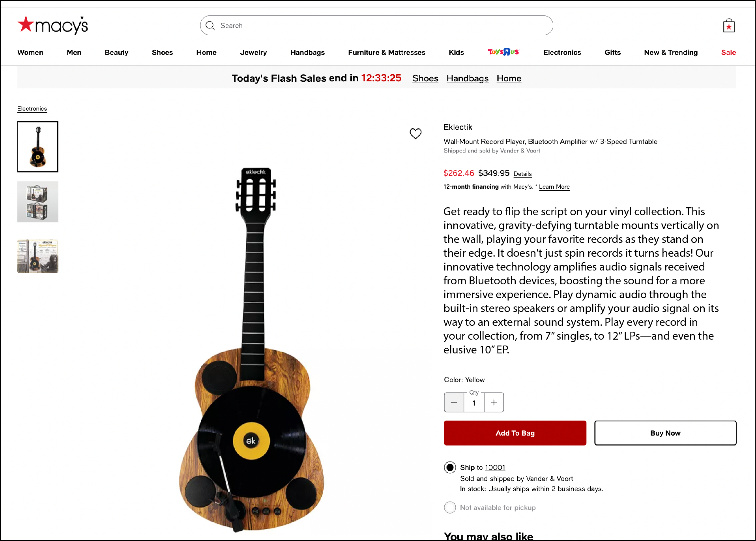Select the Not available for pickup option
The height and width of the screenshot is (541, 756).
[450, 507]
